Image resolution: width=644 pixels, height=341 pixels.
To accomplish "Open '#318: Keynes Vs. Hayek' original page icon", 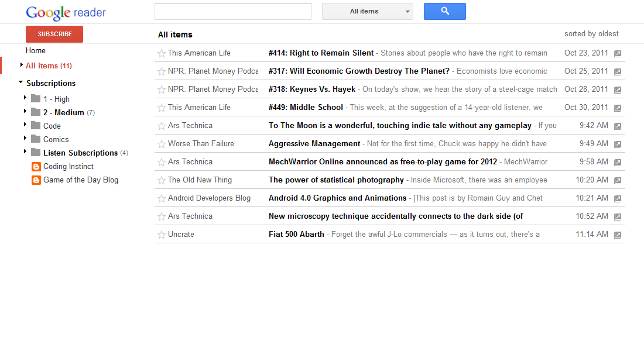I will 617,90.
